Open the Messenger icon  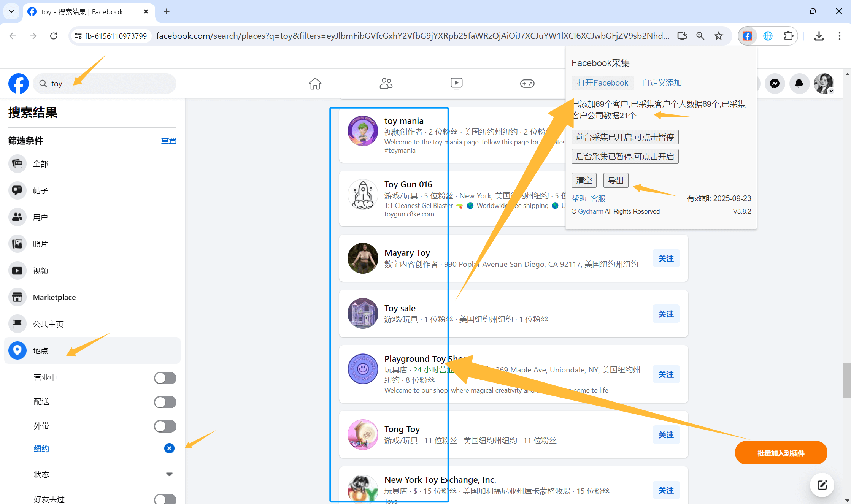click(x=775, y=83)
